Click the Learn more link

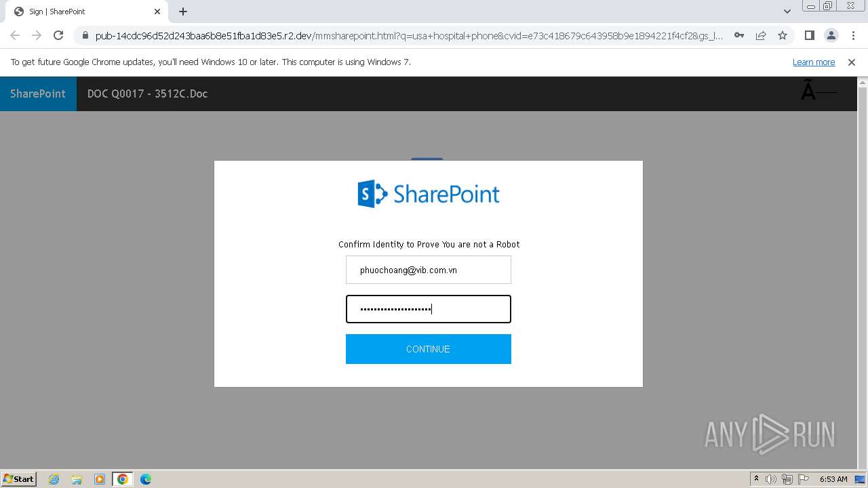814,62
